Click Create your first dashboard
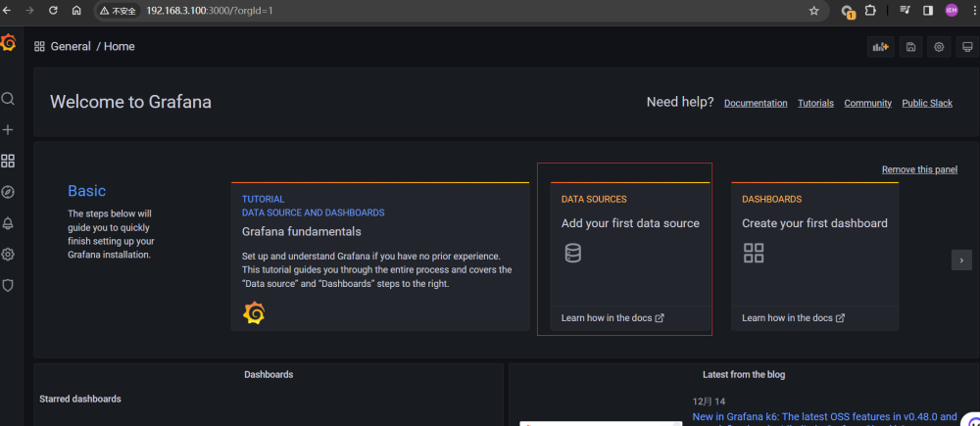Viewport: 980px width, 426px height. tap(814, 223)
